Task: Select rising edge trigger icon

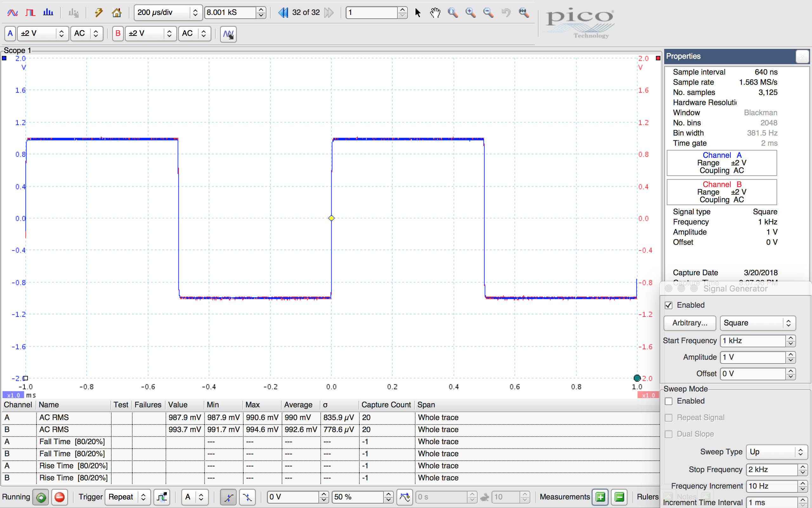Action: (228, 497)
